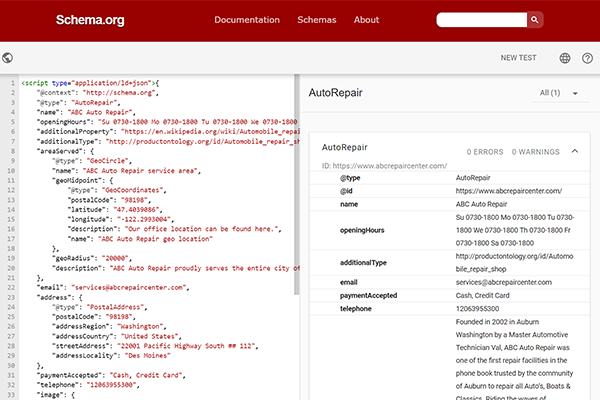Viewport: 600px width, 400px height.
Task: Open the language globe icon near NEW TEST
Action: pyautogui.click(x=565, y=58)
